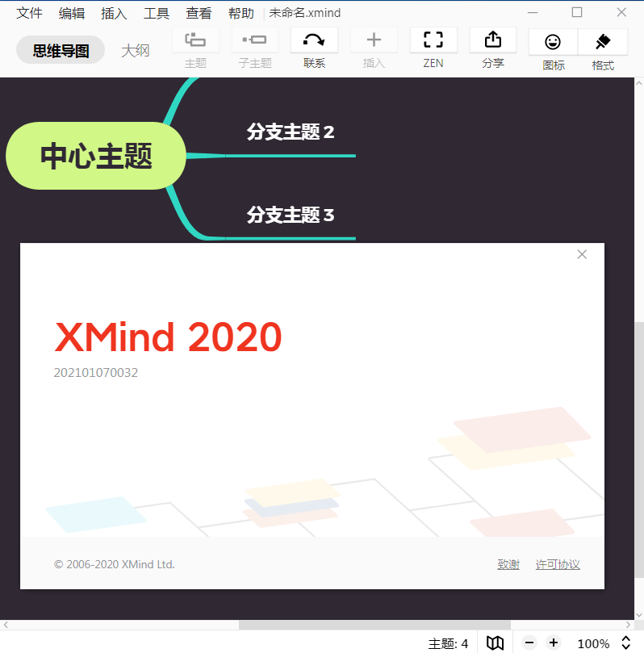Screen dimensions: 644x653
Task: Open the Share (分享) options
Action: pos(493,40)
